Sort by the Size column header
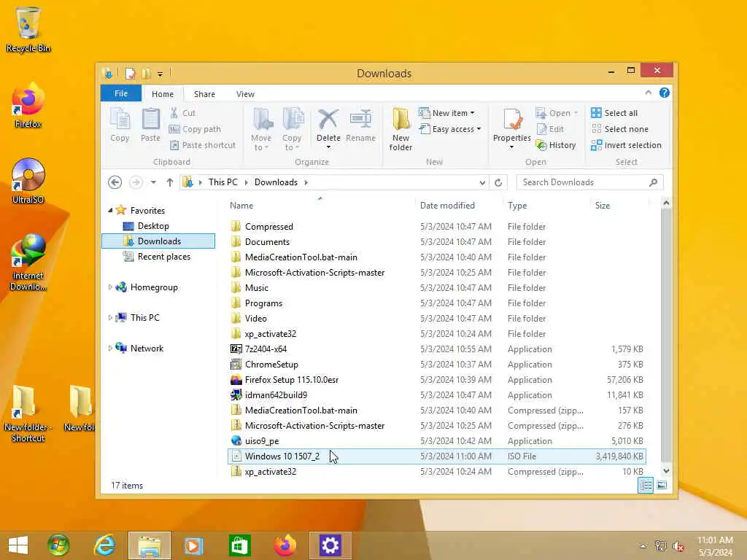Viewport: 747px width, 560px height. click(602, 206)
